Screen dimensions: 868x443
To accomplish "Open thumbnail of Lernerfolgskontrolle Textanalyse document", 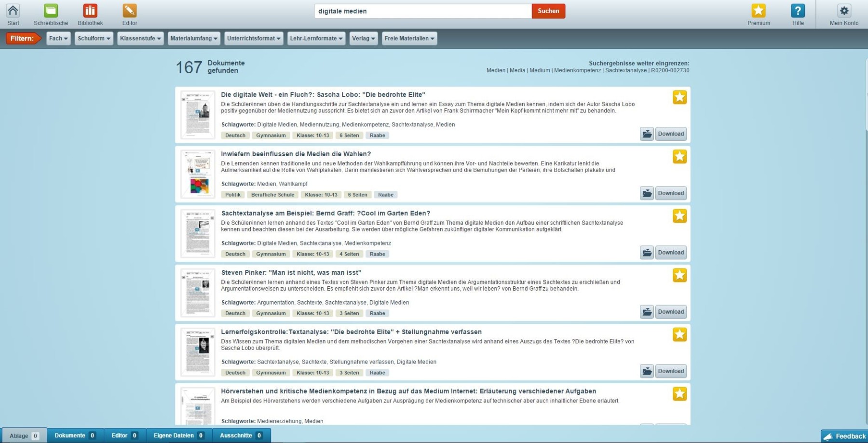I will [x=198, y=352].
